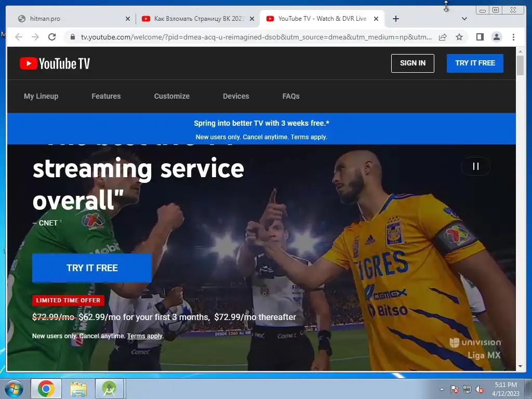Show hidden system tray icons
This screenshot has width=532, height=399.
tap(442, 389)
